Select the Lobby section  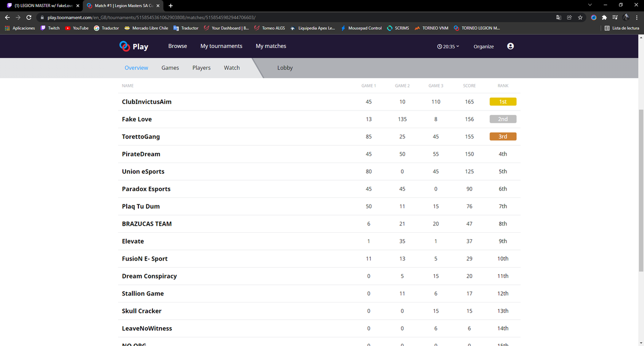[285, 68]
